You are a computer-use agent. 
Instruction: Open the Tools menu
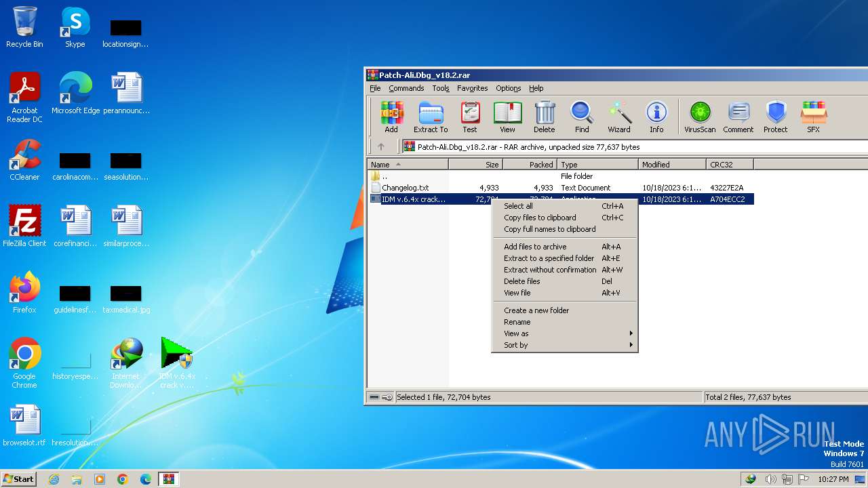point(441,88)
